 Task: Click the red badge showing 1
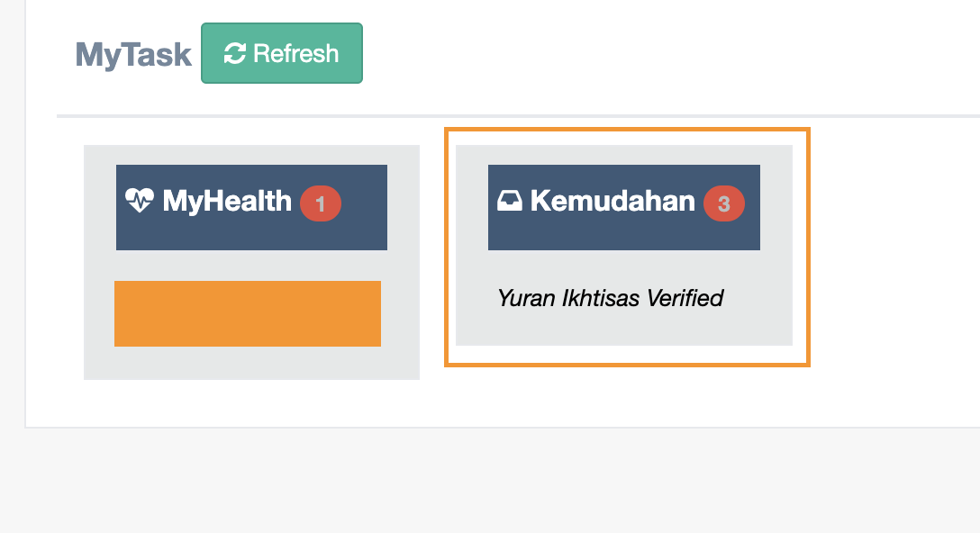pyautogui.click(x=320, y=204)
